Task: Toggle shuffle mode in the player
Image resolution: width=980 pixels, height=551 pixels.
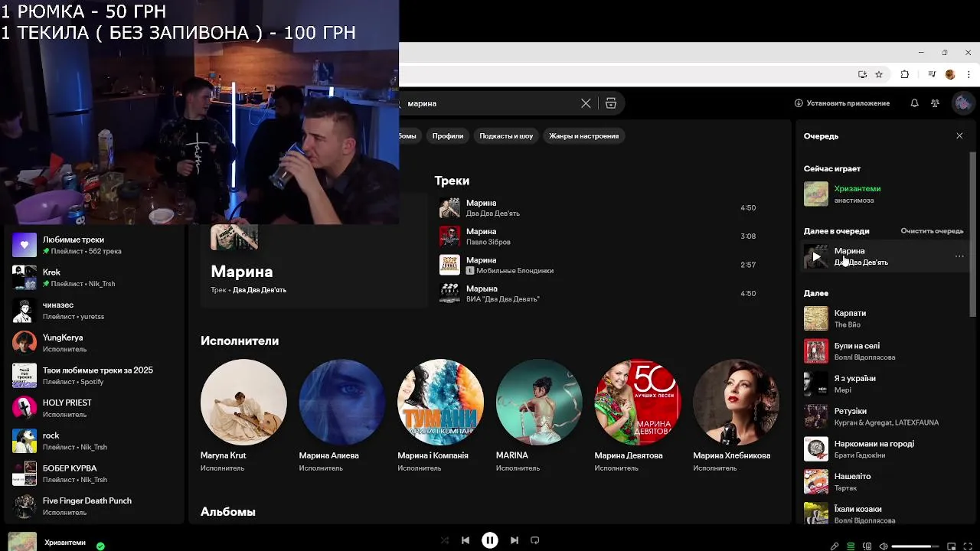Action: click(x=445, y=540)
